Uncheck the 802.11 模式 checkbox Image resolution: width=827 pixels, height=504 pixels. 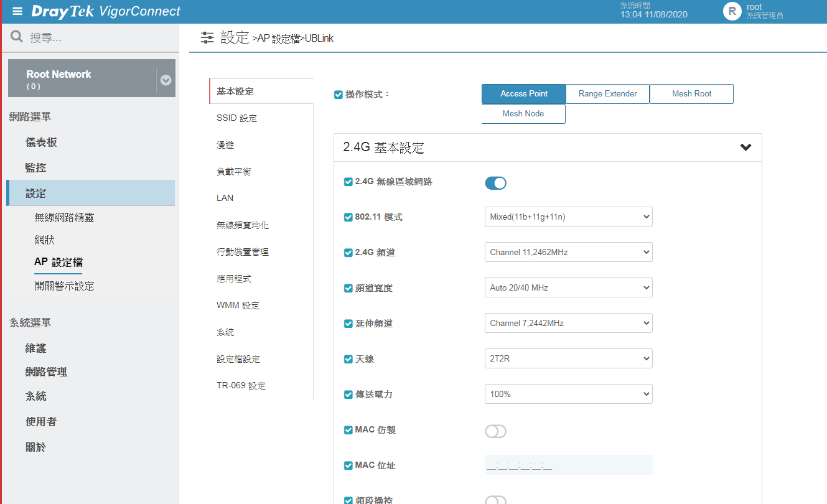coord(348,217)
